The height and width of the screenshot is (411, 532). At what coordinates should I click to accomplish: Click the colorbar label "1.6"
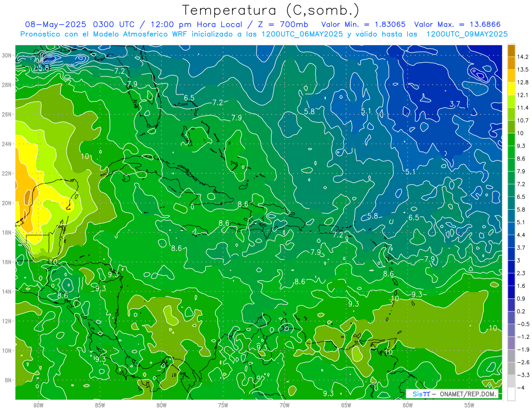(521, 286)
